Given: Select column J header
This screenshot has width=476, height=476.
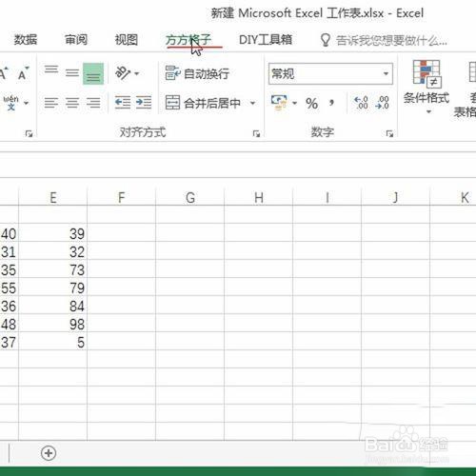Looking at the screenshot, I should [396, 197].
